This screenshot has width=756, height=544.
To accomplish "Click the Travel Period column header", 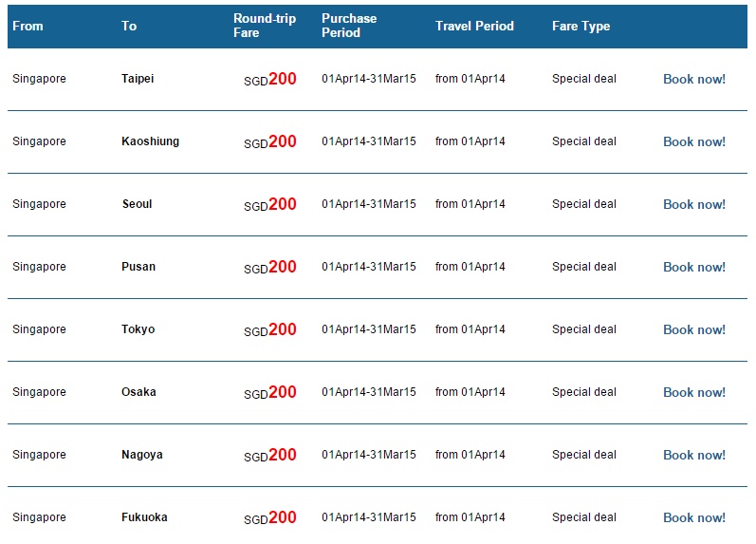I will (474, 26).
